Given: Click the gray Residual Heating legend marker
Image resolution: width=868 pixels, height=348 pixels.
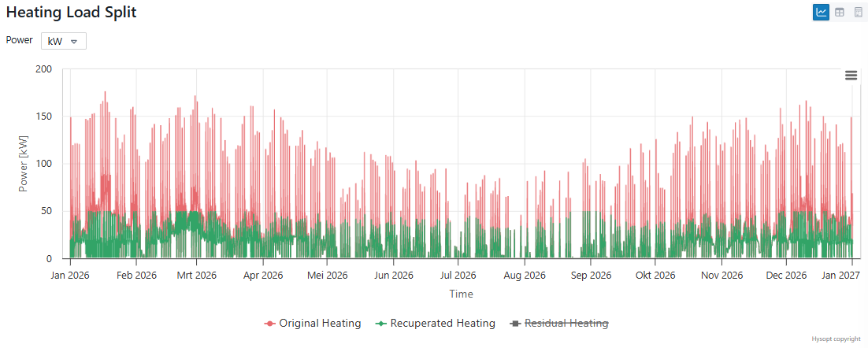Looking at the screenshot, I should pos(516,324).
